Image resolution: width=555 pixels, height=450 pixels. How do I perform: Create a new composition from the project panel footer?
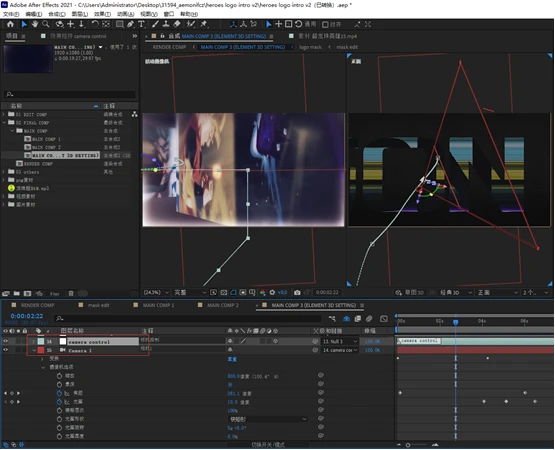pos(27,294)
